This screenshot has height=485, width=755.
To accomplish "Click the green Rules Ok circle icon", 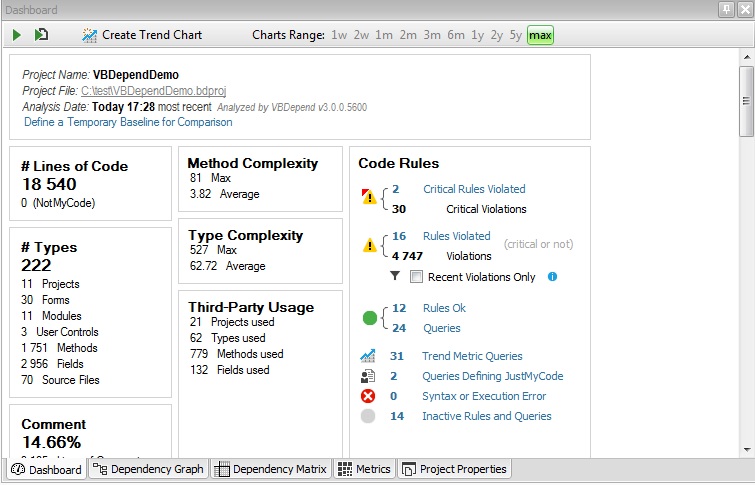I will click(369, 318).
